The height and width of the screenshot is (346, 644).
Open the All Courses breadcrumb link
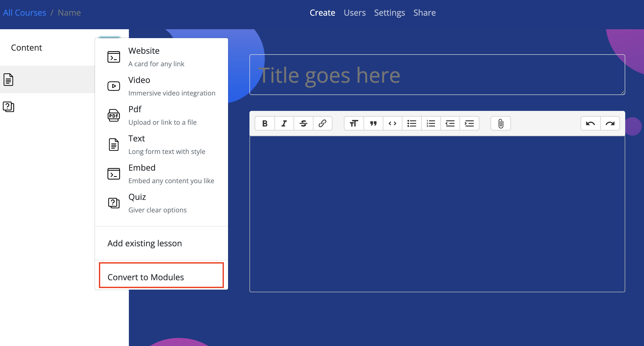(x=25, y=13)
